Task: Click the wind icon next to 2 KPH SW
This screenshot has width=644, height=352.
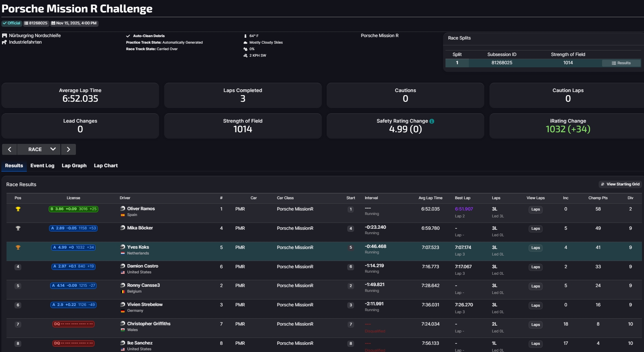Action: (x=245, y=55)
